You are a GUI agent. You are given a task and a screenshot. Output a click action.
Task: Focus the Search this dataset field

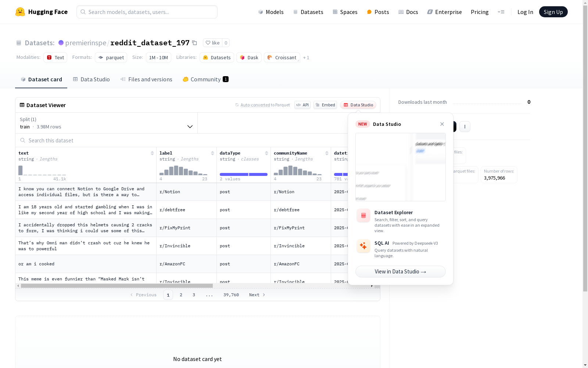[x=110, y=141]
